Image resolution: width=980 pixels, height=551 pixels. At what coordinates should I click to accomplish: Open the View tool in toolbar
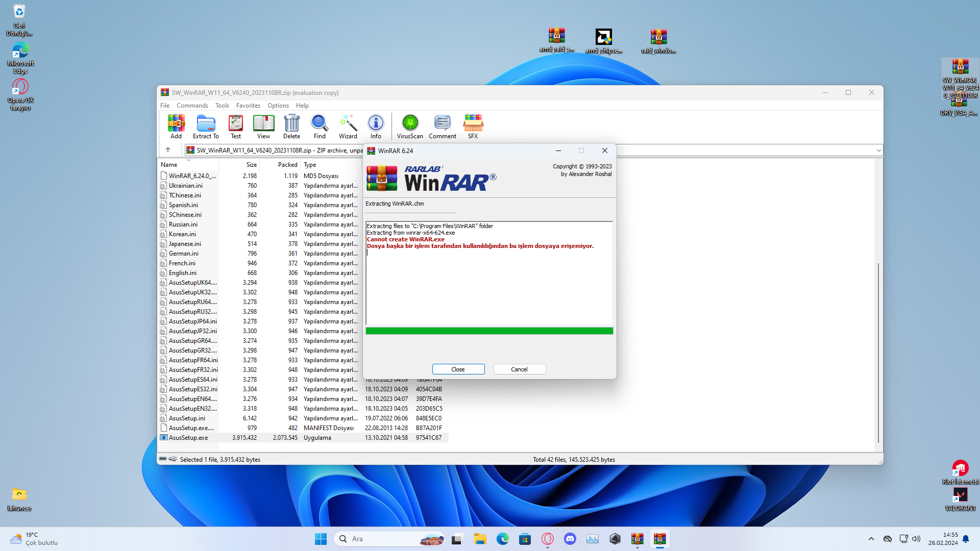[x=263, y=127]
